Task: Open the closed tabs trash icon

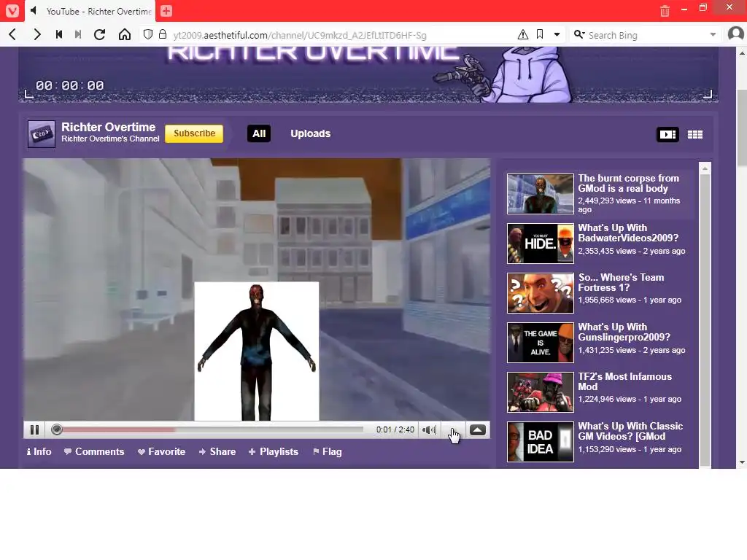Action: pyautogui.click(x=665, y=11)
